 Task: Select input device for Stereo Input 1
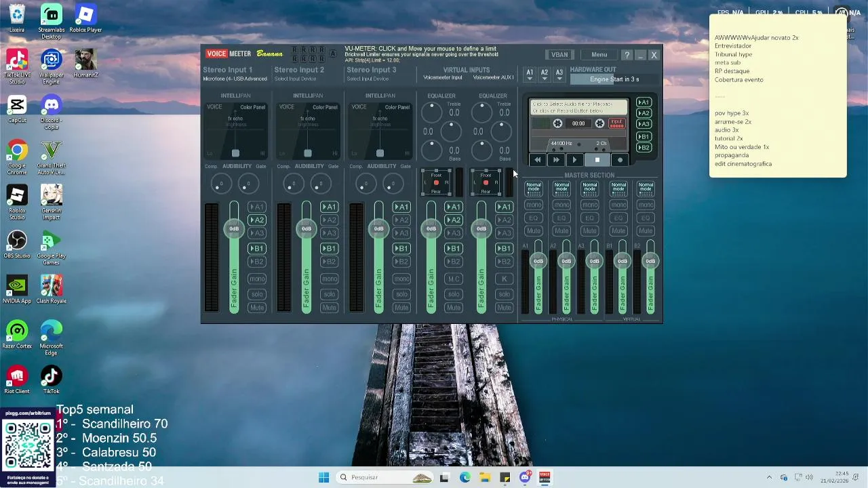tap(235, 79)
